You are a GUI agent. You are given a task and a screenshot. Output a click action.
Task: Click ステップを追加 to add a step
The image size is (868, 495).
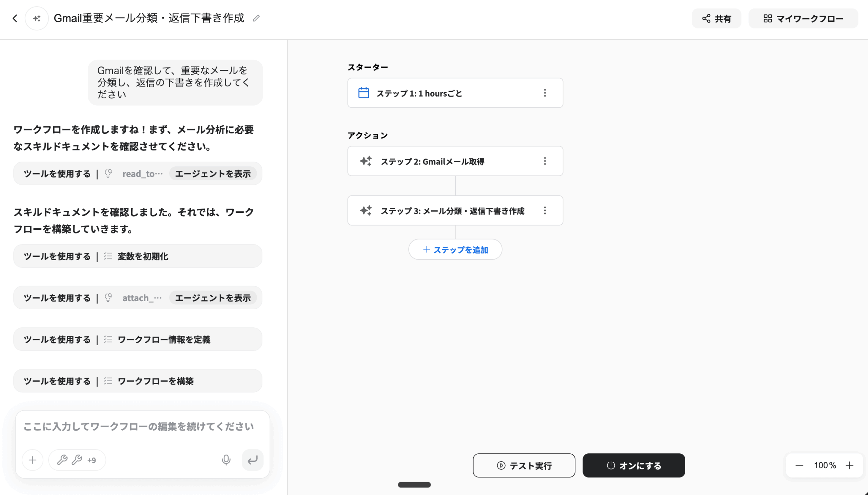455,250
